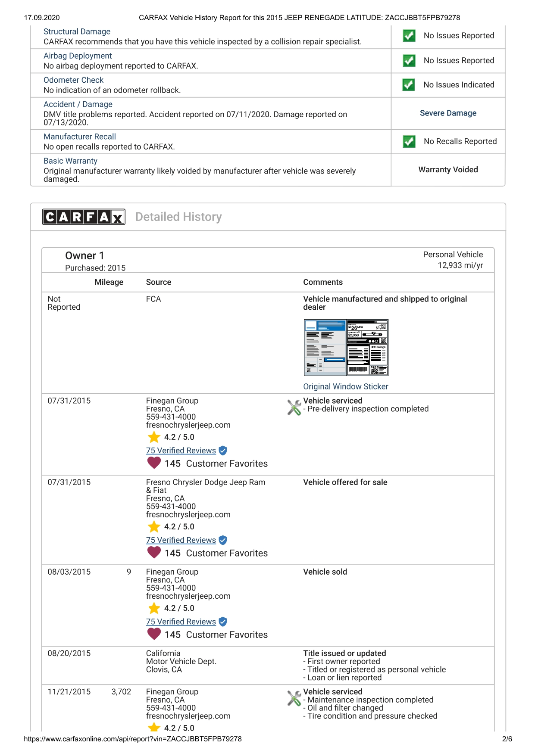Viewport: 535px width, 756px height.
Task: Click the Mileage column header
Action: (109, 282)
